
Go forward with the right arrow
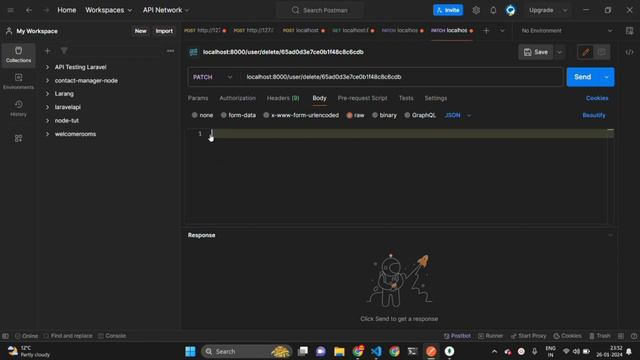46,10
